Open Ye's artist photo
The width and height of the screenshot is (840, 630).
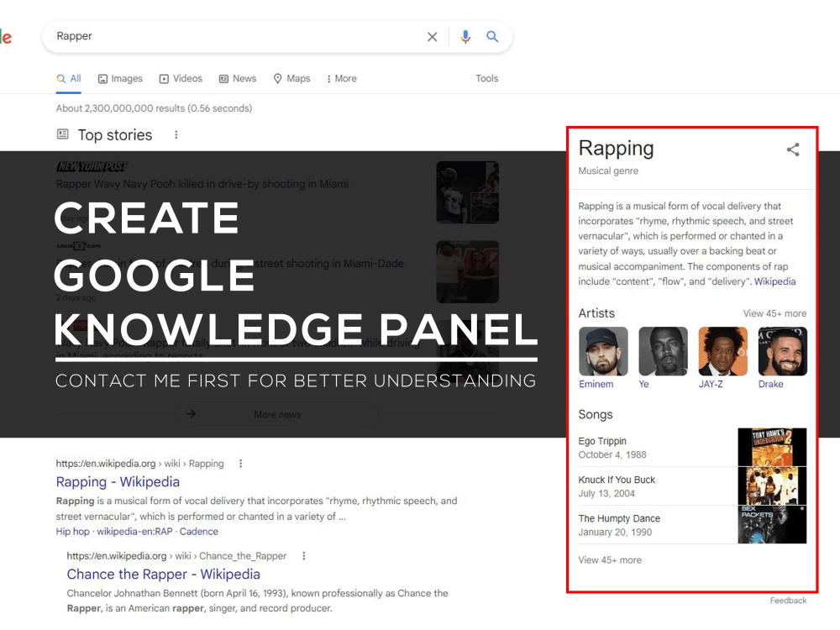tap(663, 351)
